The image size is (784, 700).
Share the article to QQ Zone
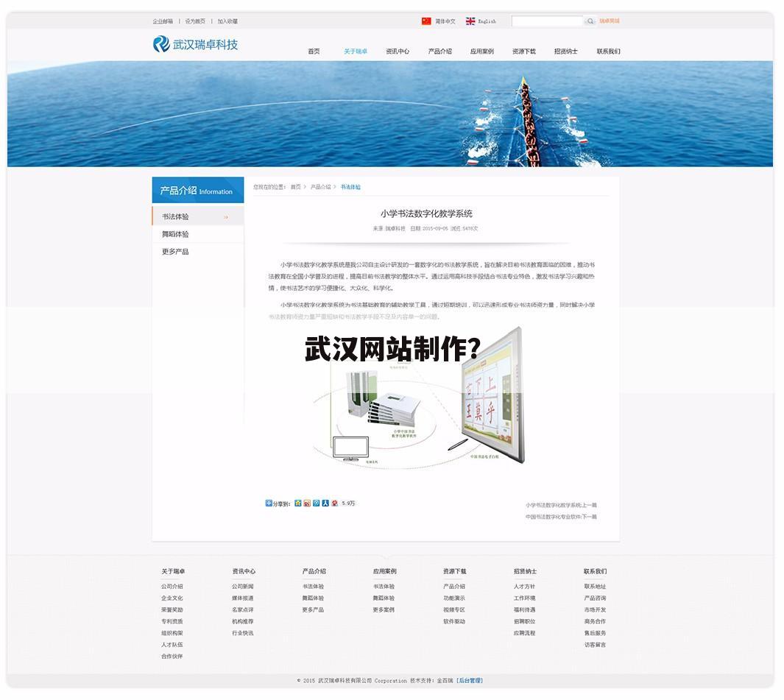pos(297,502)
